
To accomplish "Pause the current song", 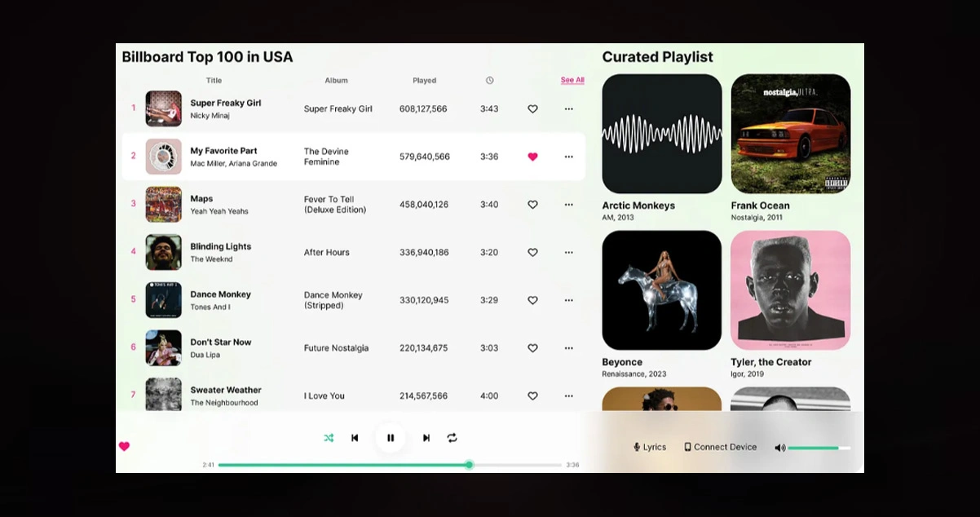I will [x=391, y=438].
